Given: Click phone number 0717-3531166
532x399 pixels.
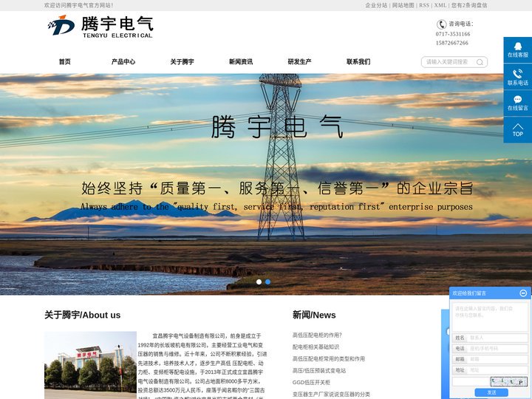Looking at the screenshot, I should [x=453, y=34].
